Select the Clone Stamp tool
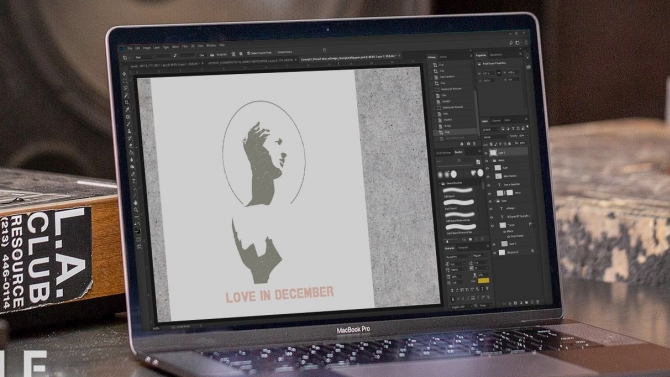Screen dimensions: 670x377 [129, 131]
